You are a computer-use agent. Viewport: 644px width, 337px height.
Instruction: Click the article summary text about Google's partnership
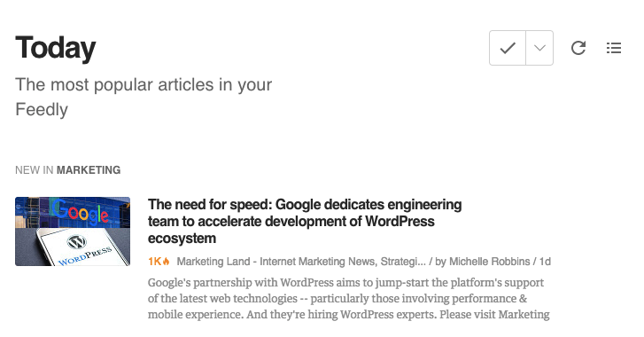pyautogui.click(x=349, y=298)
